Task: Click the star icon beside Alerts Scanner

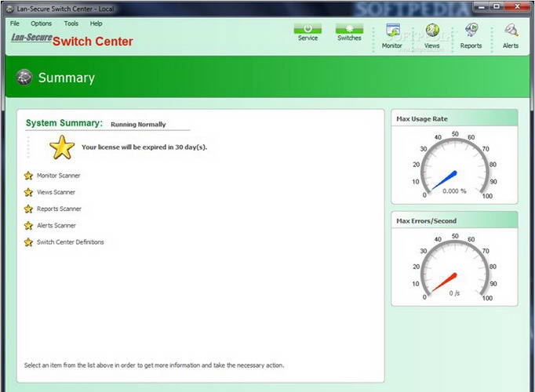Action: 29,226
